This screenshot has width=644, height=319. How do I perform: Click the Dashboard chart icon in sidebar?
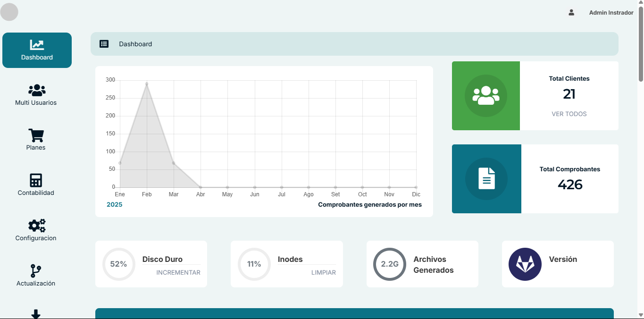[x=37, y=44]
